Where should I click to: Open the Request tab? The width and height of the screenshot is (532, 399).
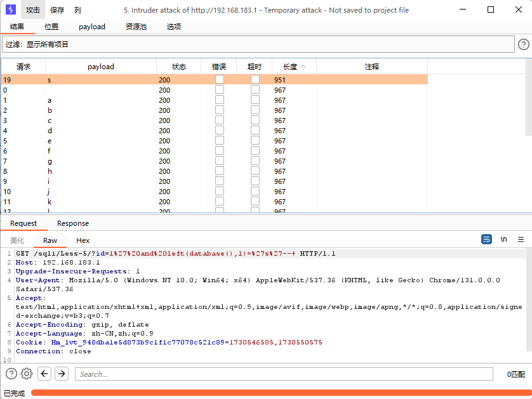(x=23, y=223)
